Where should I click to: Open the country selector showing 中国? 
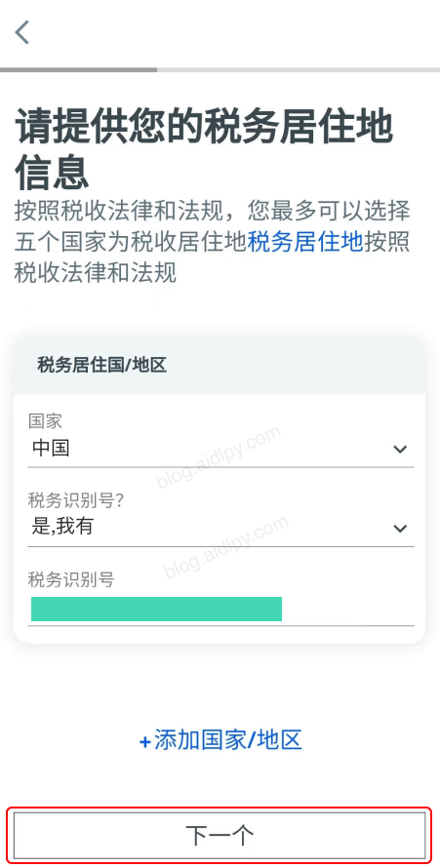click(220, 449)
